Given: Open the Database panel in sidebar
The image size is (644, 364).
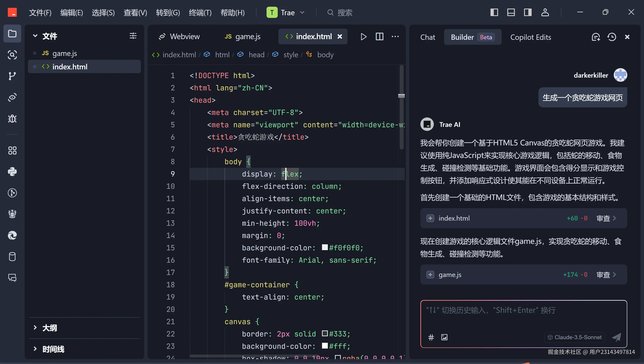Looking at the screenshot, I should pos(12,256).
